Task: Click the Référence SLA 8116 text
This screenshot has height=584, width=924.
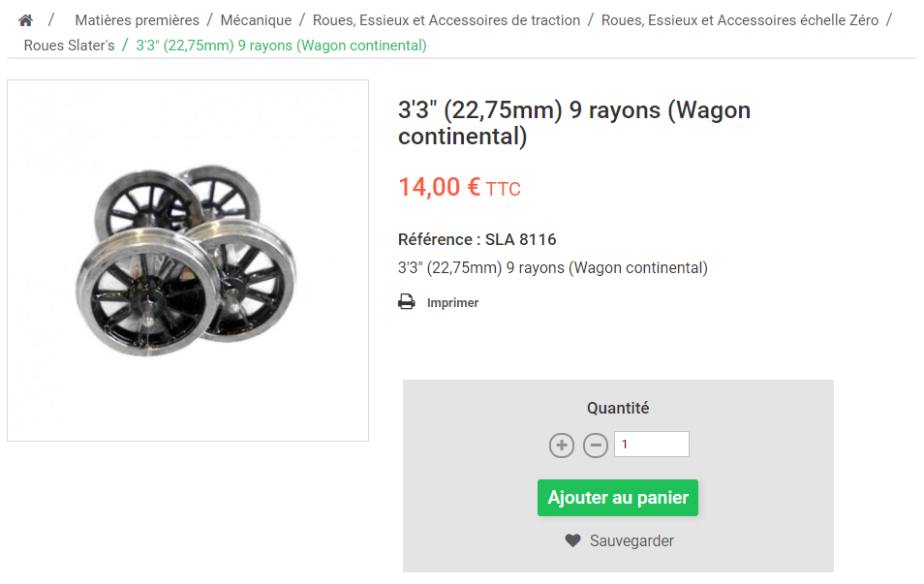Action: coord(477,240)
